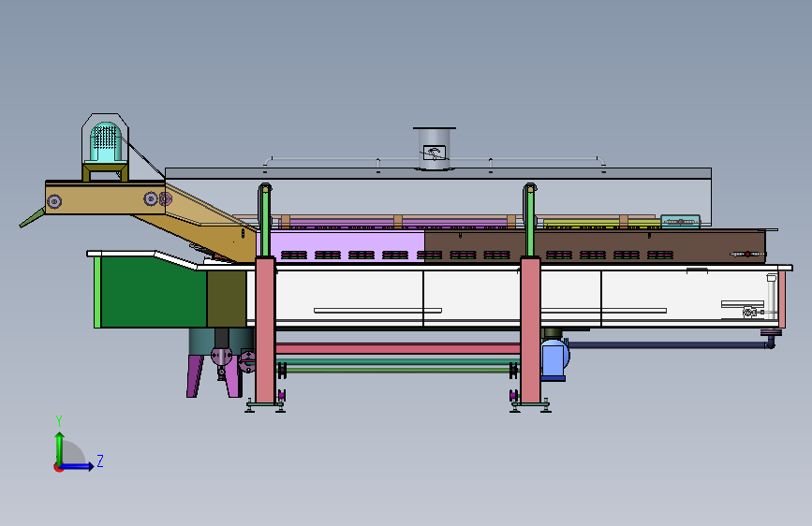Select the brown side panel

tap(595, 246)
